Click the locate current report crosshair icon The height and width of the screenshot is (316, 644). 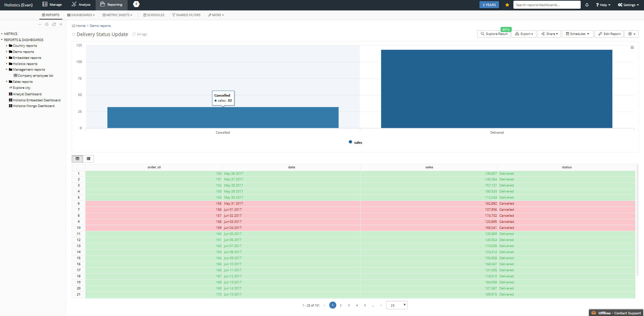tap(47, 24)
